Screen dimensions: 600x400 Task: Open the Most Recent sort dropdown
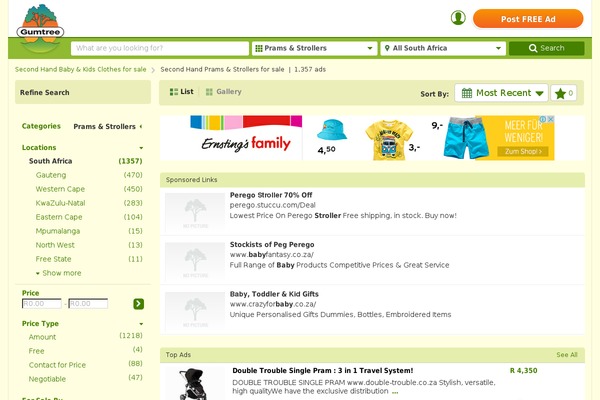click(x=501, y=93)
